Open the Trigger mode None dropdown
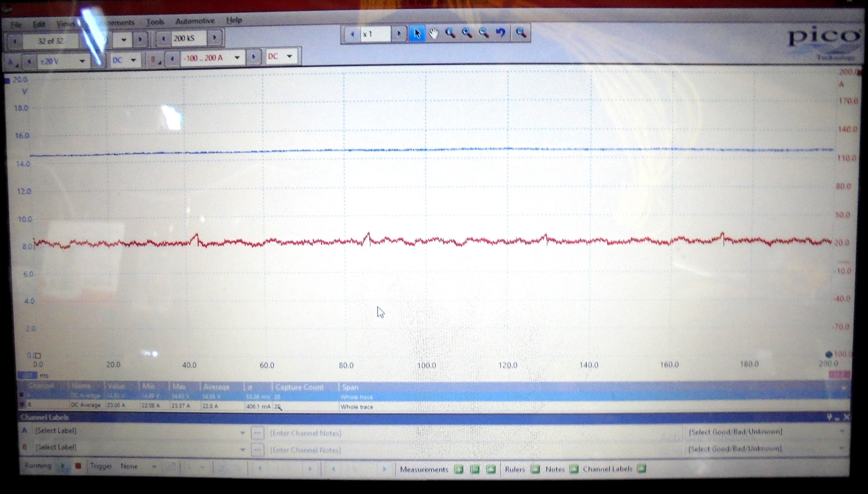The height and width of the screenshot is (494, 868). coord(154,467)
